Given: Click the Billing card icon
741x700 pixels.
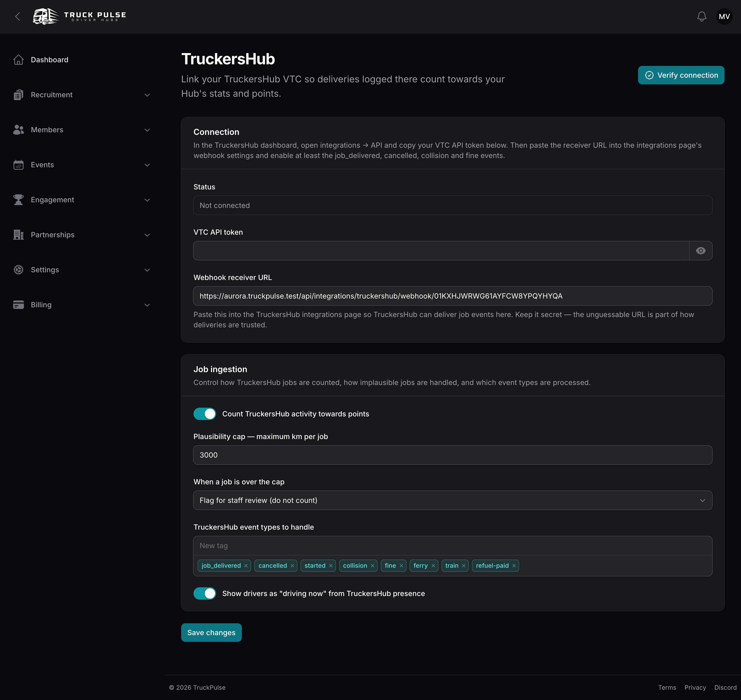Looking at the screenshot, I should 18,305.
